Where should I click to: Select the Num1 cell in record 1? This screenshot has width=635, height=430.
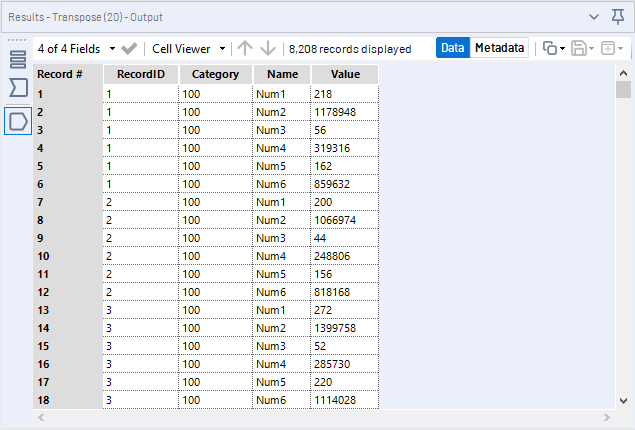pyautogui.click(x=282, y=94)
